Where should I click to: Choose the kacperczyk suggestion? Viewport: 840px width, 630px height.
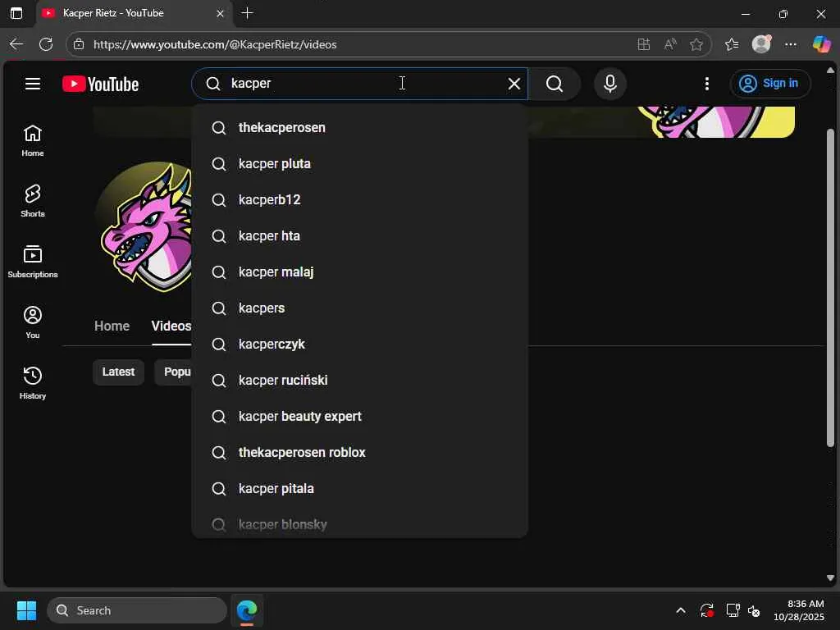click(359, 344)
